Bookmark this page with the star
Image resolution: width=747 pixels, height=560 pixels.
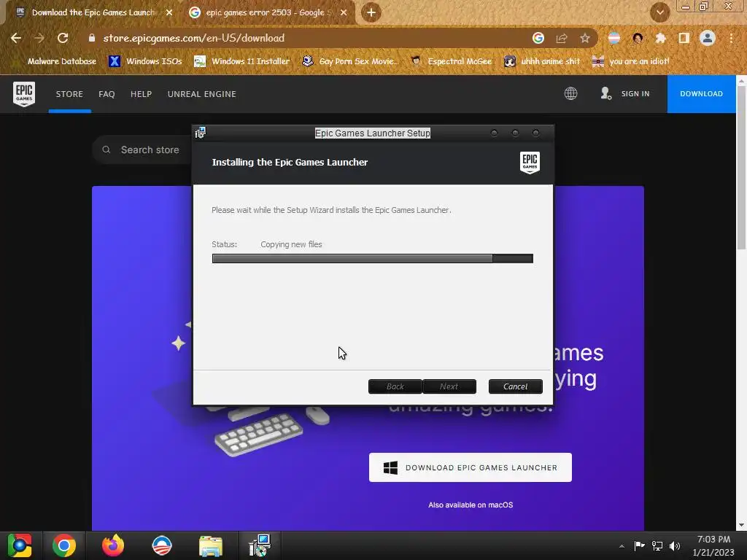(585, 38)
